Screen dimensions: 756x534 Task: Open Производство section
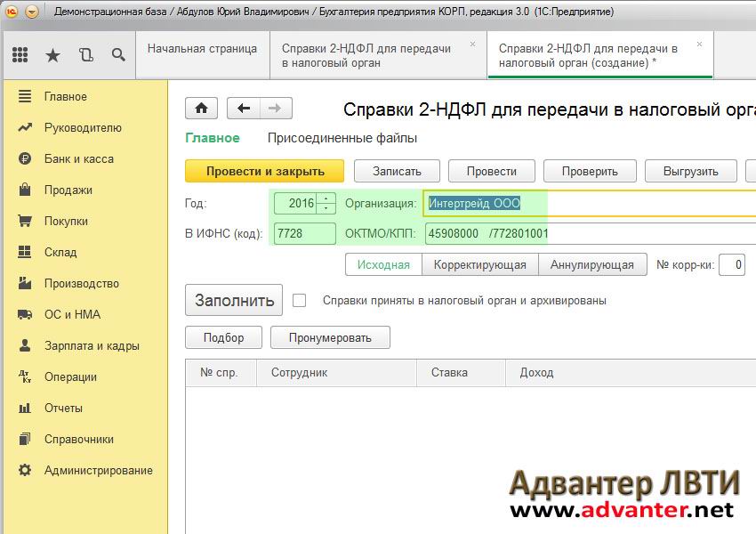tap(82, 284)
